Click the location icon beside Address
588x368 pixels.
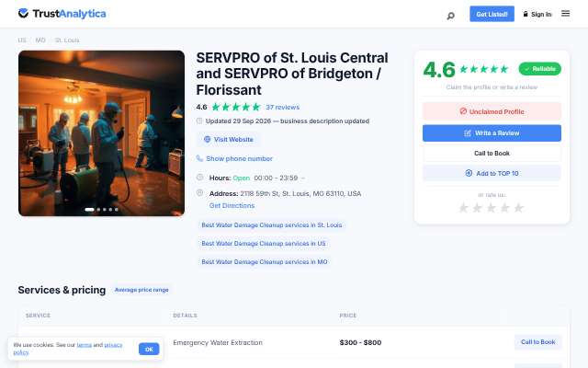coord(200,192)
